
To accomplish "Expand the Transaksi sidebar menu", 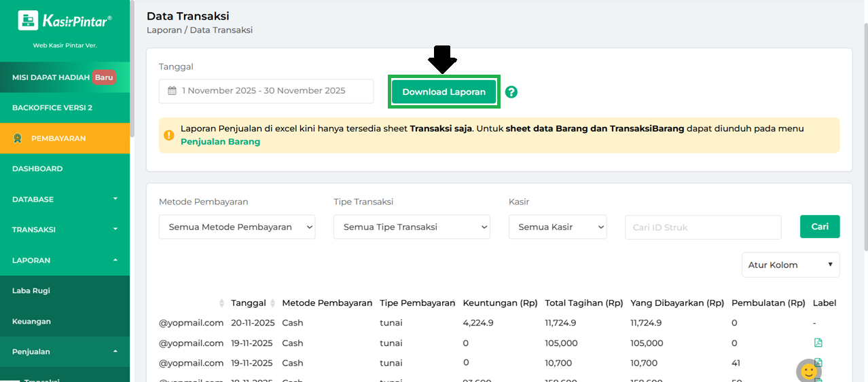I will pyautogui.click(x=65, y=230).
